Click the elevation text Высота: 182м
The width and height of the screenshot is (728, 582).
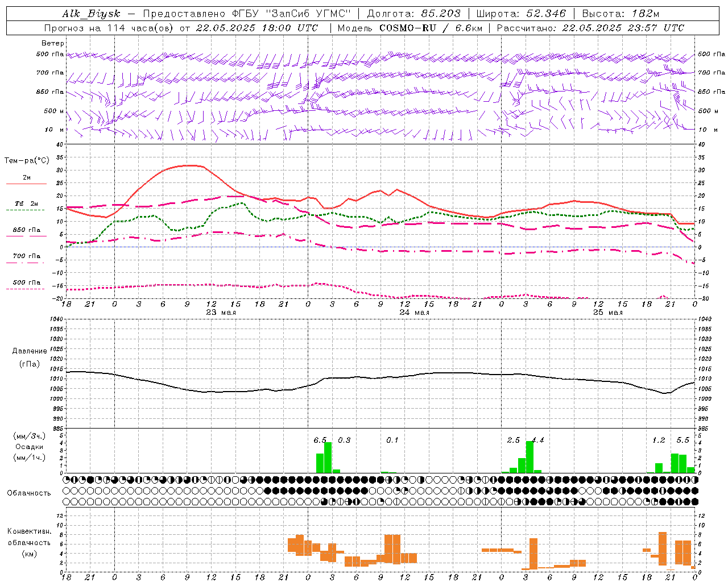tap(621, 14)
